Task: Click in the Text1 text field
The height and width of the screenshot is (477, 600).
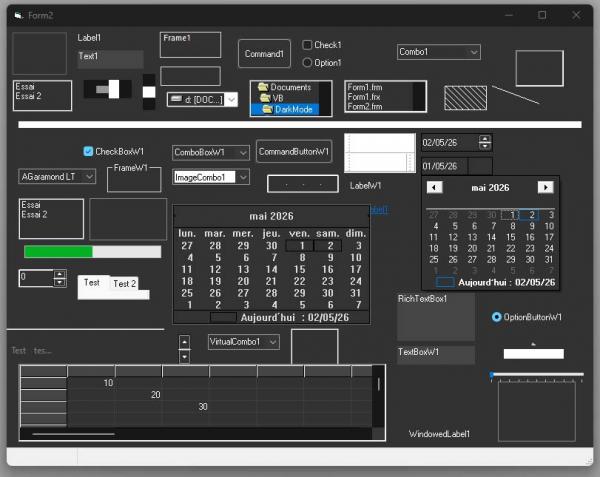Action: (x=111, y=59)
